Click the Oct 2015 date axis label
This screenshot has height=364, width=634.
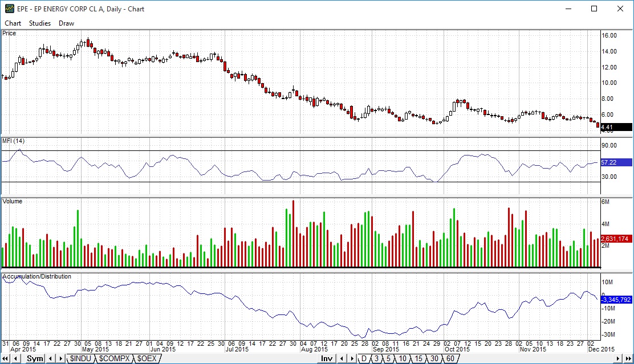point(457,349)
